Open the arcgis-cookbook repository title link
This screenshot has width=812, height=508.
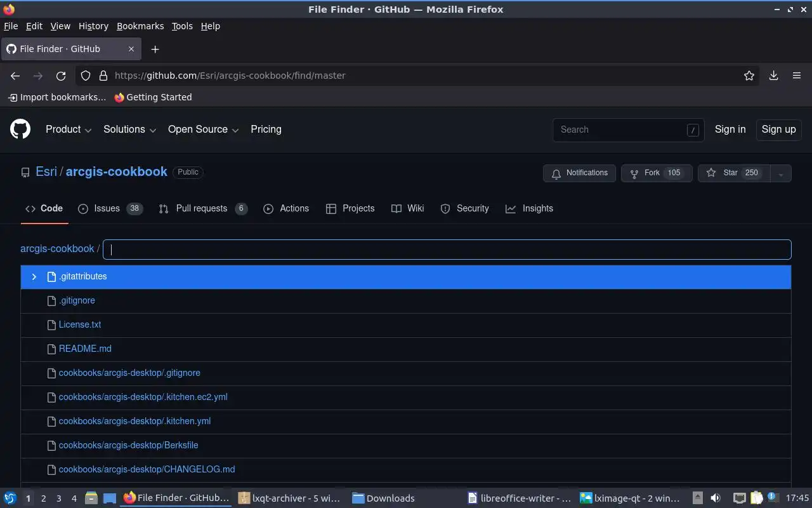point(117,172)
